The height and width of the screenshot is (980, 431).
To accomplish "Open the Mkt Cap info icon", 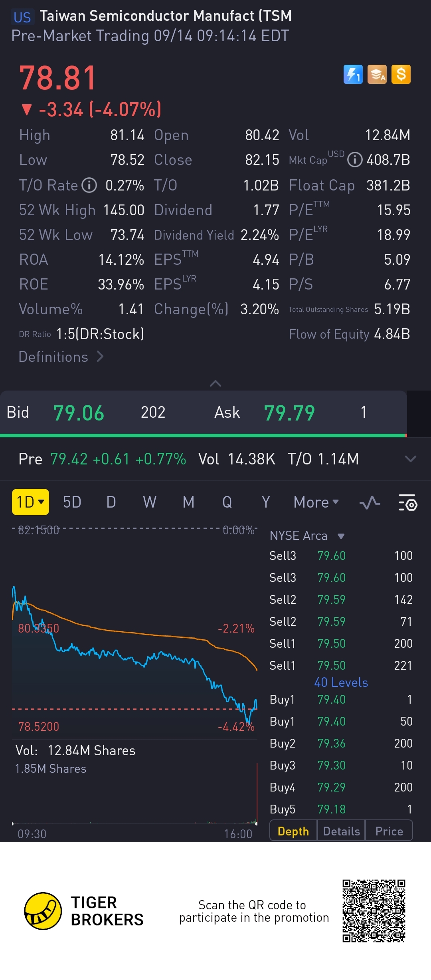I will [x=354, y=160].
